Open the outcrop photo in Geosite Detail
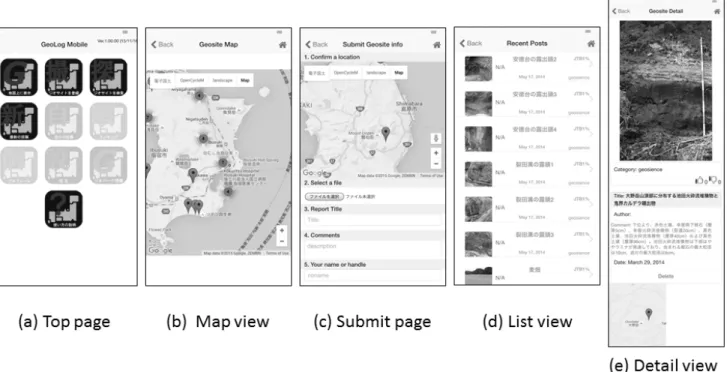This screenshot has width=727, height=372. coord(666,91)
